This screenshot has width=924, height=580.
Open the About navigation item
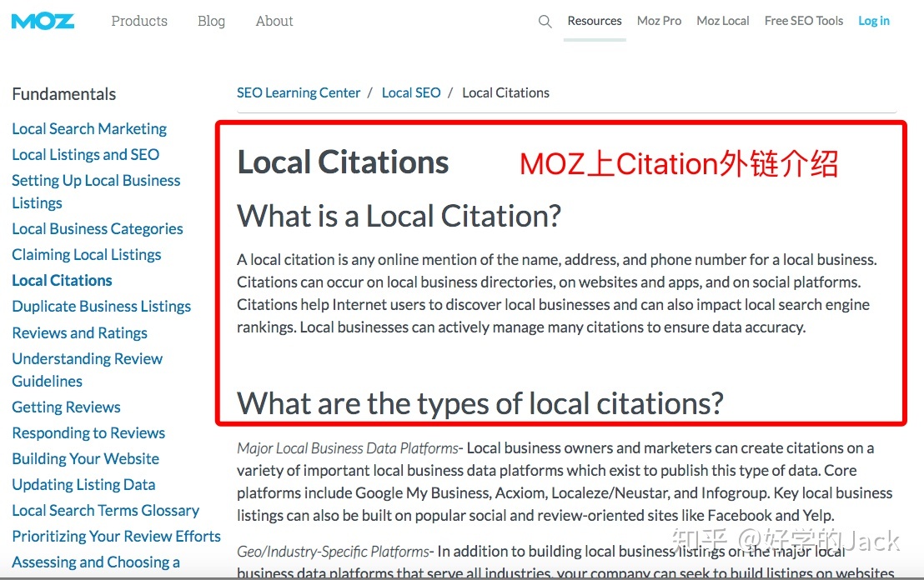(x=274, y=21)
